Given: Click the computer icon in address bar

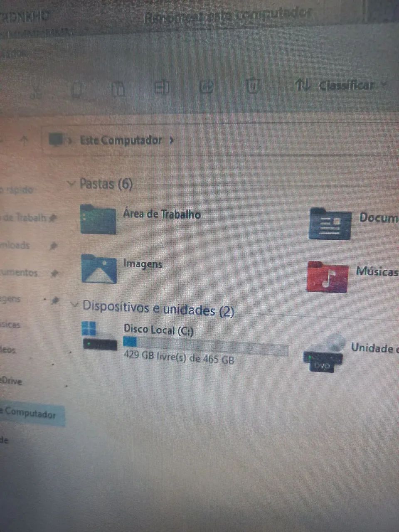Looking at the screenshot, I should [56, 140].
